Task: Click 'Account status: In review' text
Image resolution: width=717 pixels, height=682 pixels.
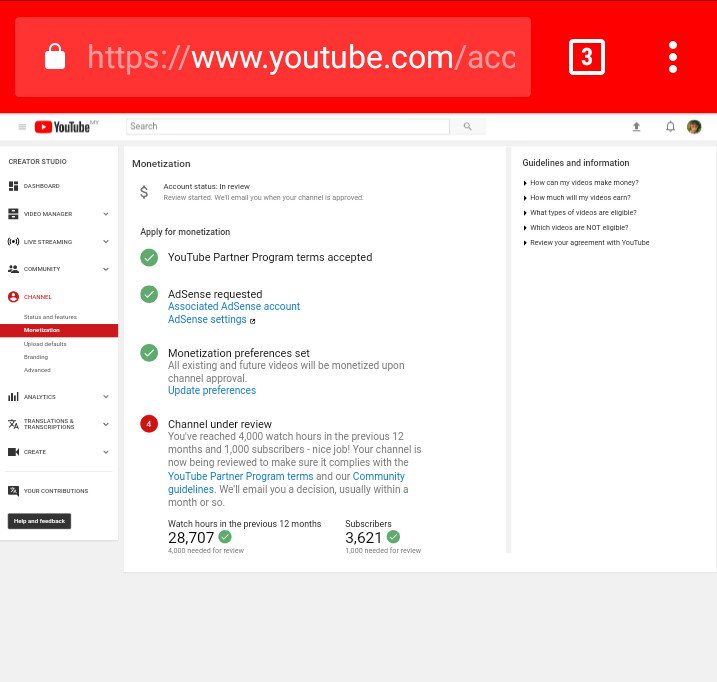Action: pos(207,187)
